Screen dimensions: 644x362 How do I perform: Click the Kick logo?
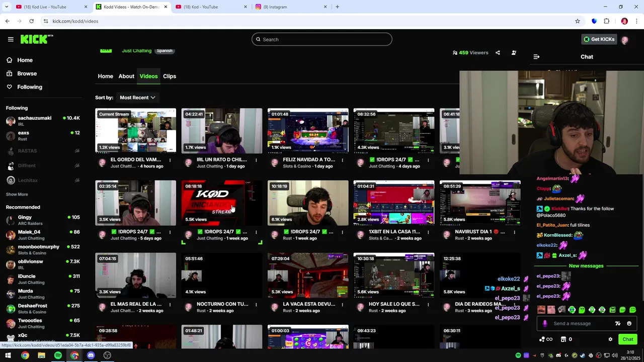(36, 39)
